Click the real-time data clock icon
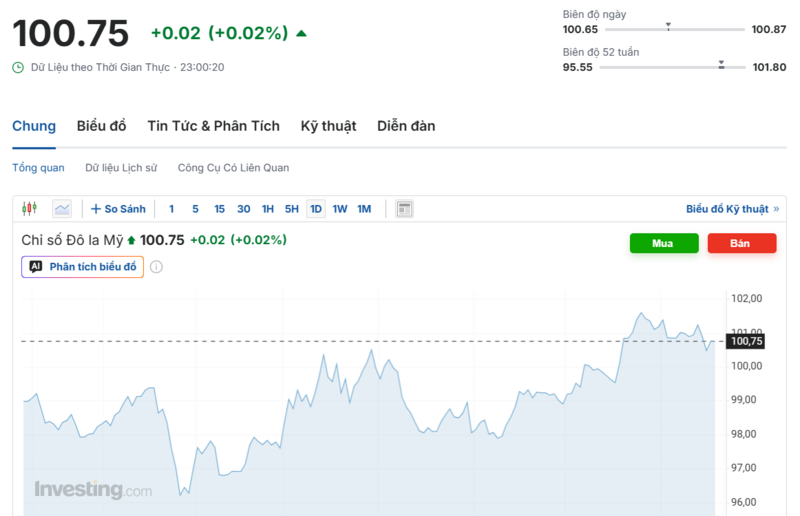The height and width of the screenshot is (516, 800). pyautogui.click(x=18, y=67)
